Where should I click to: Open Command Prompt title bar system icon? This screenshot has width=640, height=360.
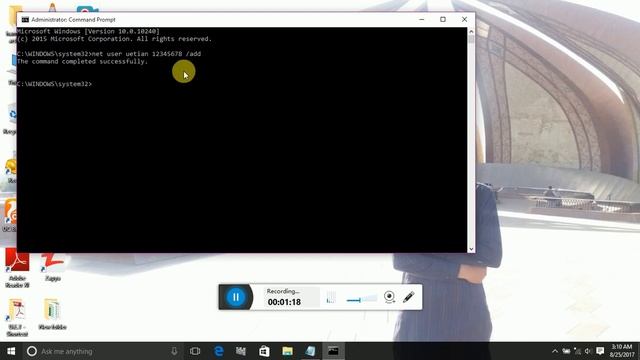(x=25, y=20)
